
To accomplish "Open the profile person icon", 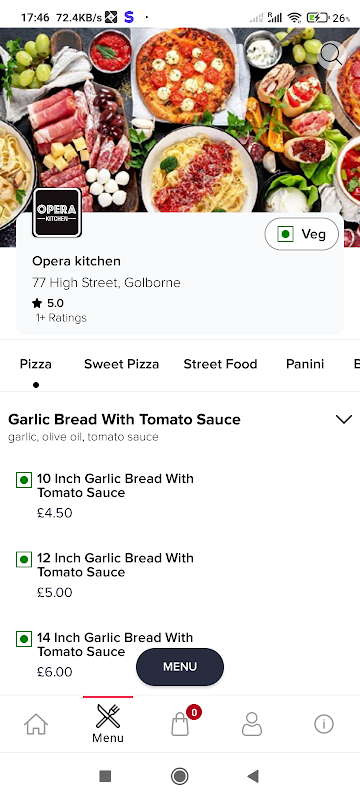I will [252, 723].
